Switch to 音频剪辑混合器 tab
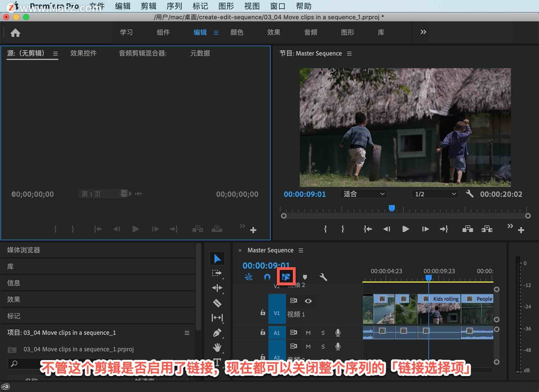This screenshot has width=539, height=392. [143, 53]
